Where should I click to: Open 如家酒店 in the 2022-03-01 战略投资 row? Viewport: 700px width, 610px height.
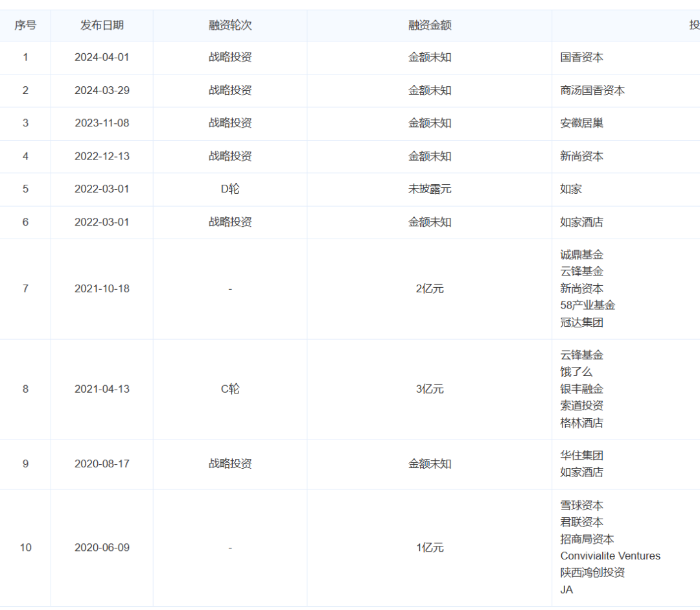[581, 222]
